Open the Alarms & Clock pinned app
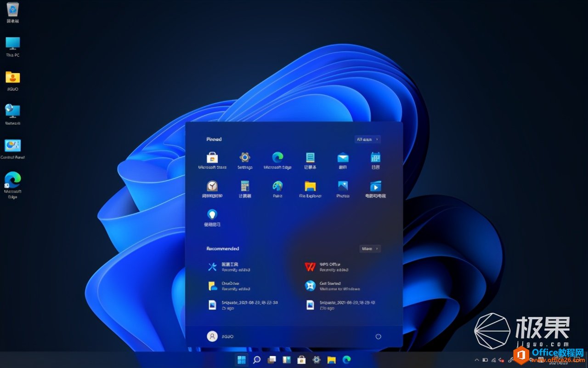 (212, 189)
